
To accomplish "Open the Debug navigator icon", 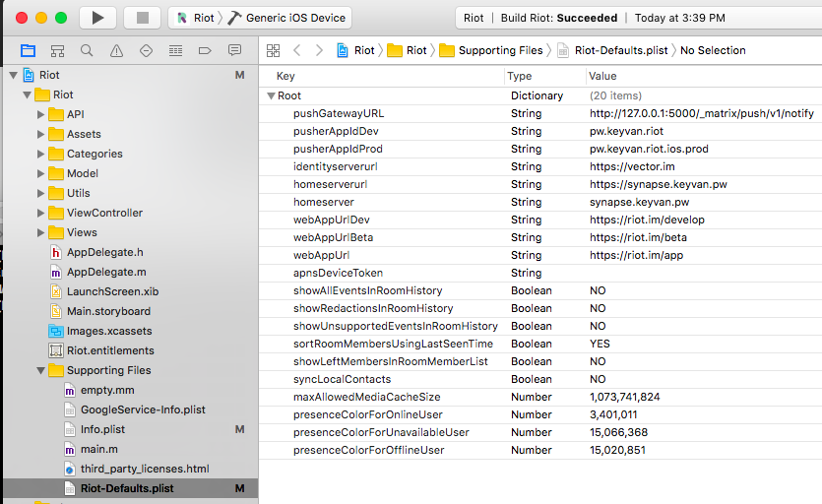I will click(x=175, y=51).
